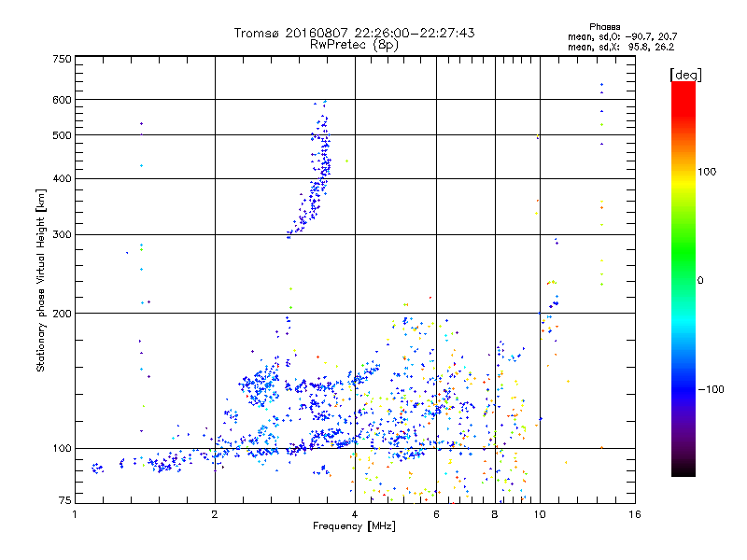Click the x-axis label "10"
The height and width of the screenshot is (560, 747).
pos(540,514)
